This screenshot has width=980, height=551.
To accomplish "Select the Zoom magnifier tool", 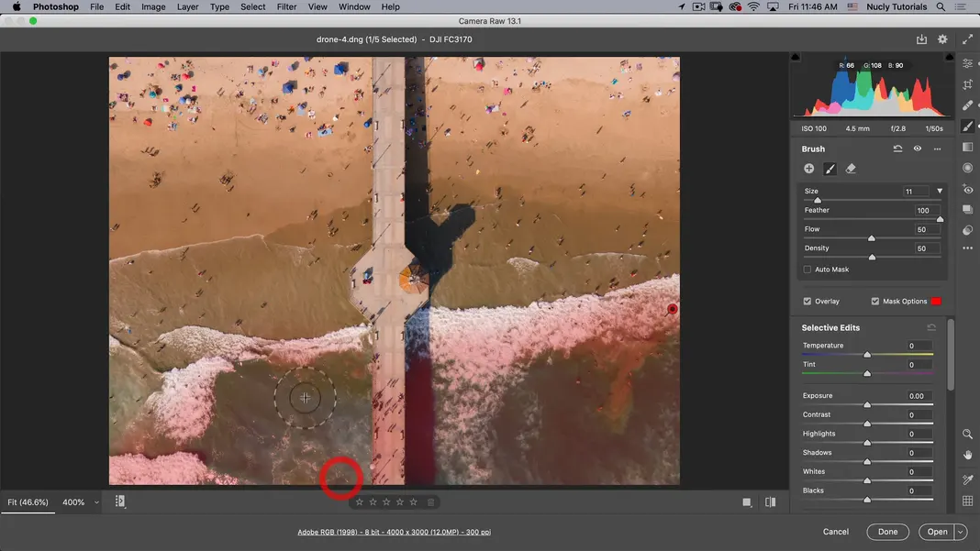I will click(x=967, y=434).
